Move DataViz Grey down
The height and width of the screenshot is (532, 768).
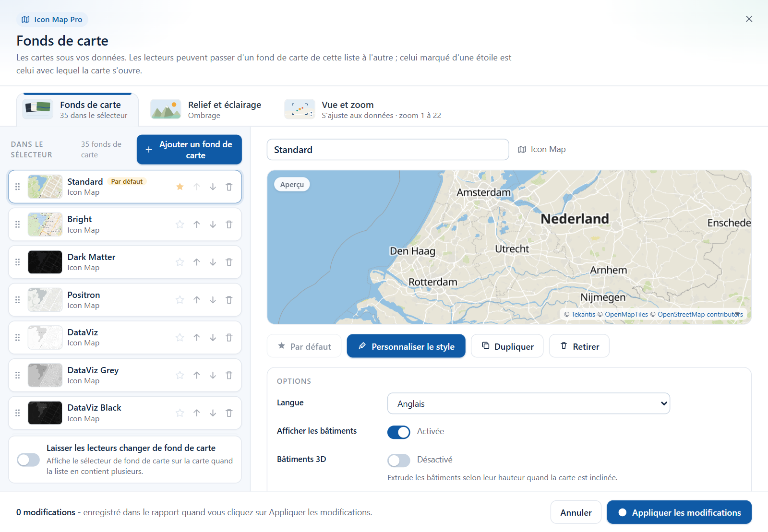coord(213,375)
